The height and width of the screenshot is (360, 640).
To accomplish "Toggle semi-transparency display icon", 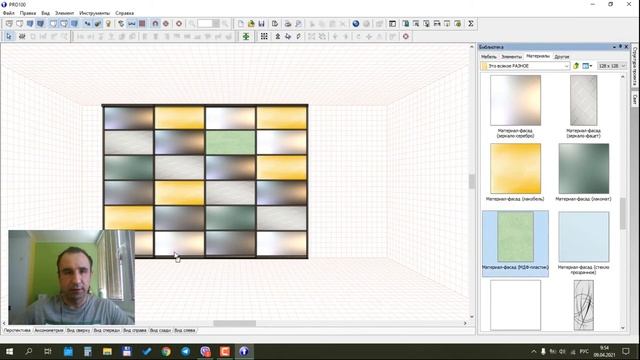I will [x=64, y=24].
